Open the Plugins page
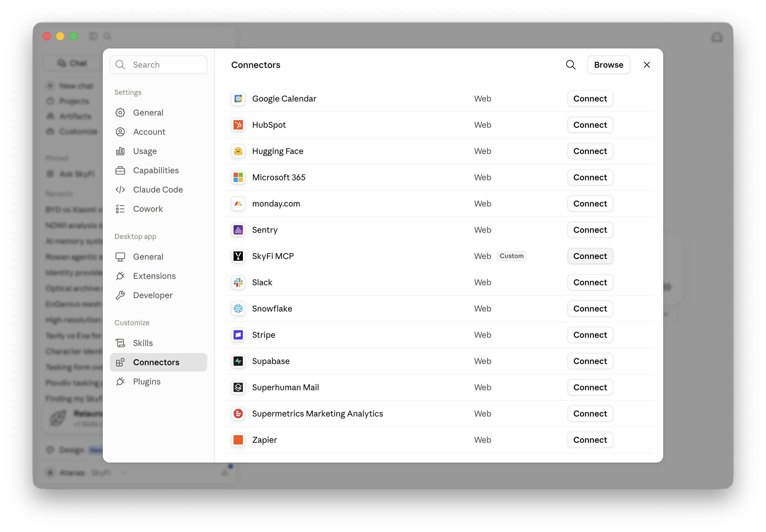 click(x=159, y=382)
